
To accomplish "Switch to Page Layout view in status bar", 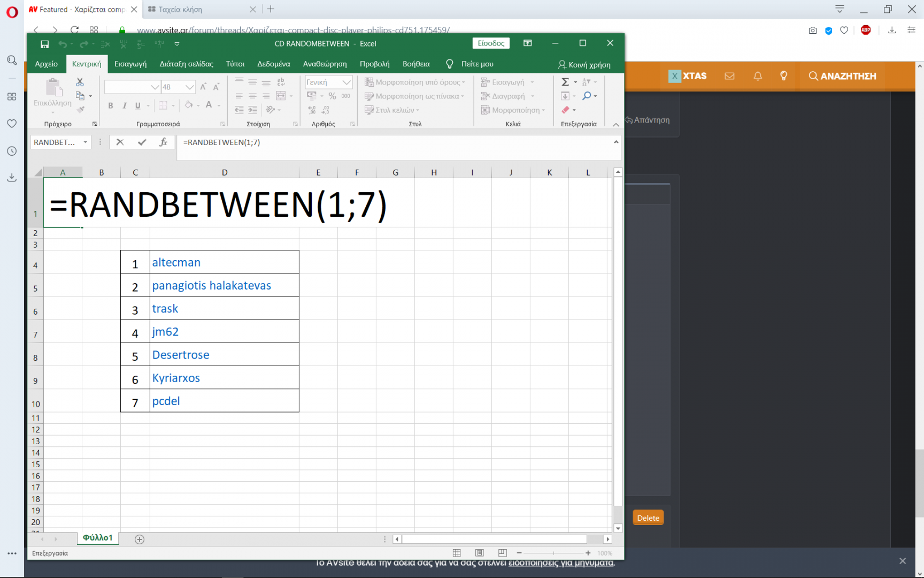I will coord(480,553).
